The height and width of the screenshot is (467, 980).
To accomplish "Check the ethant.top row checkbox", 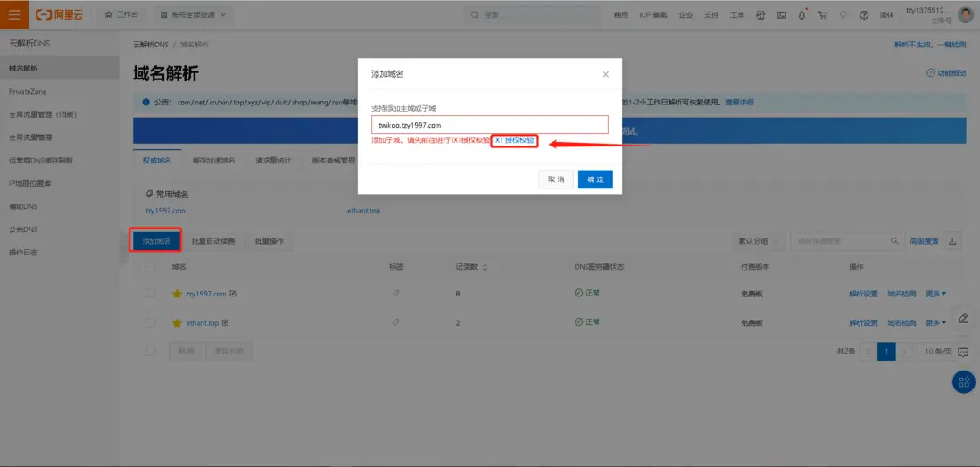I will (x=150, y=322).
